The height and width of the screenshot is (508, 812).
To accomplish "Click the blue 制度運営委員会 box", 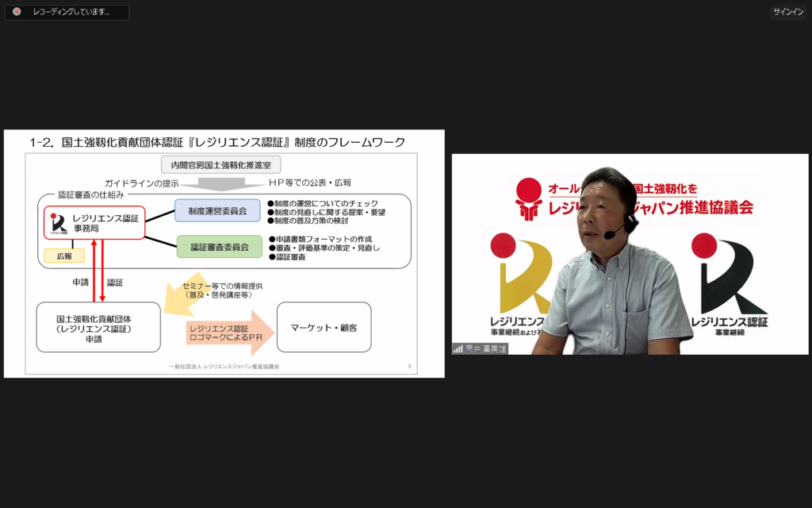I will coord(217,210).
